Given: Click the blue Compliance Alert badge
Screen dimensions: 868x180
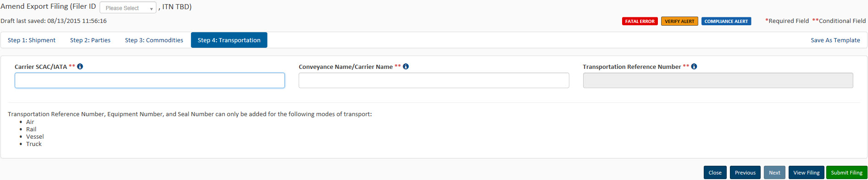Looking at the screenshot, I should (x=726, y=21).
